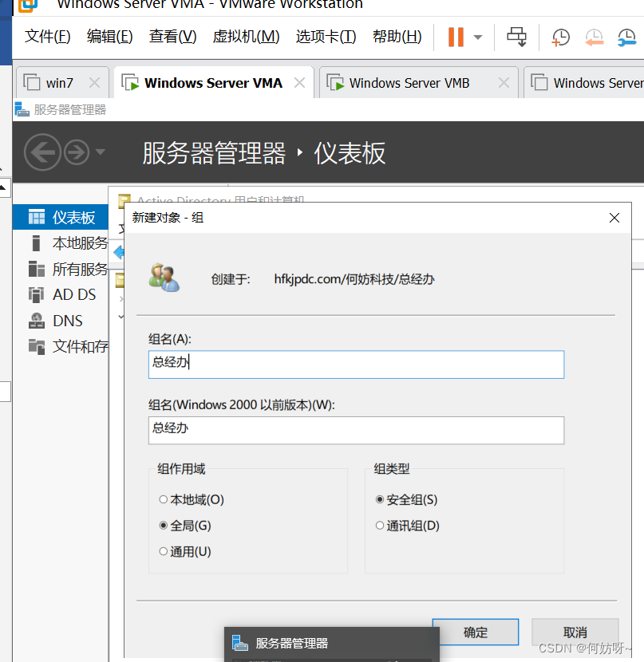
Task: Select the 本地域(O) group scope radio
Action: click(x=164, y=500)
